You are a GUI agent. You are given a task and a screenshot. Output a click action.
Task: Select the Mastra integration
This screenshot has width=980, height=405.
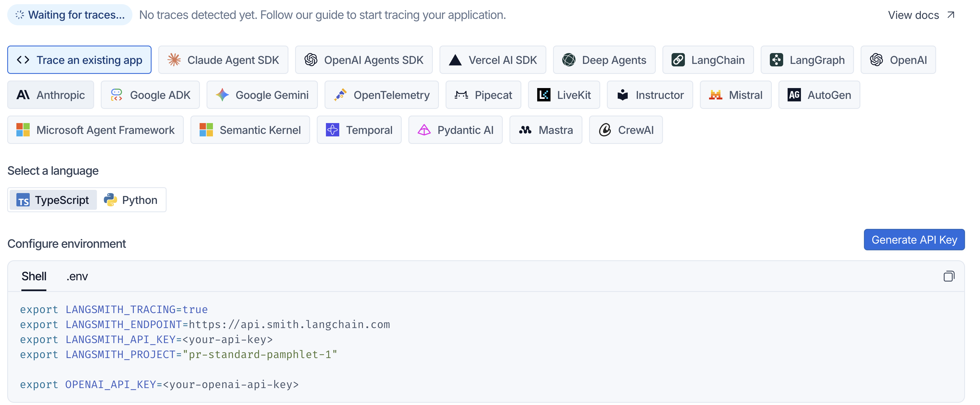[546, 130]
